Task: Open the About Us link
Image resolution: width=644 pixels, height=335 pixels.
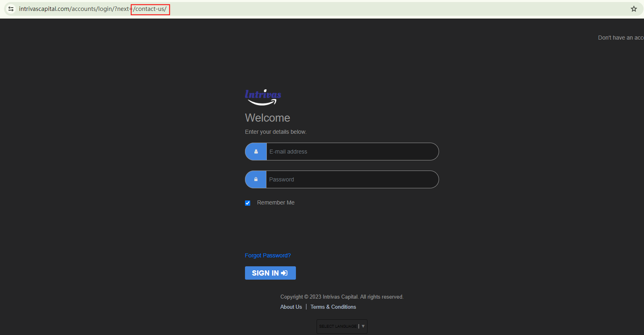Action: 291,307
